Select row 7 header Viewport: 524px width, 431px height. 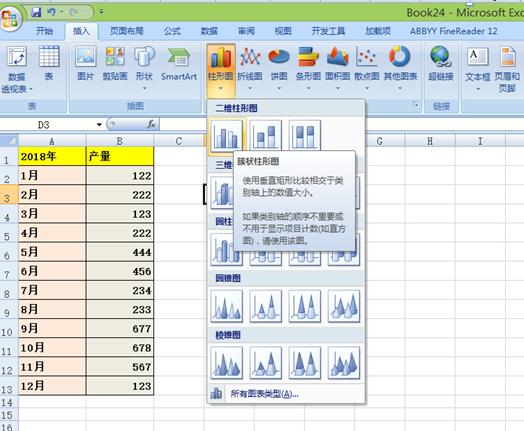9,271
